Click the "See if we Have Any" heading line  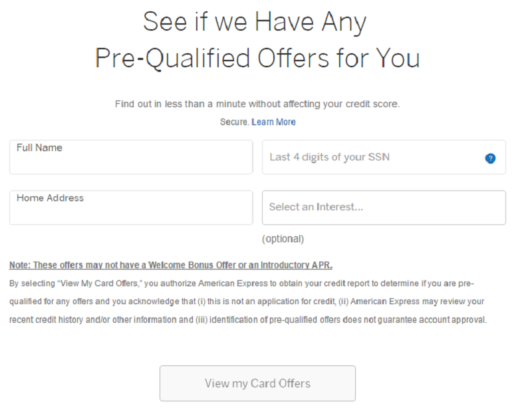click(255, 23)
